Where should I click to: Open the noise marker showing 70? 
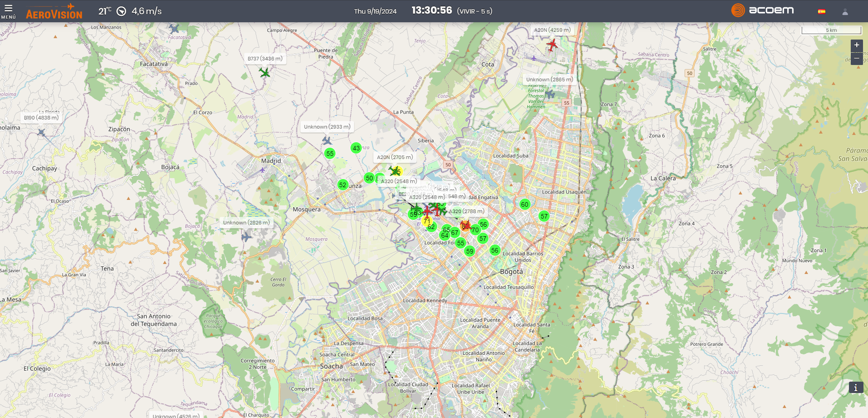[475, 230]
